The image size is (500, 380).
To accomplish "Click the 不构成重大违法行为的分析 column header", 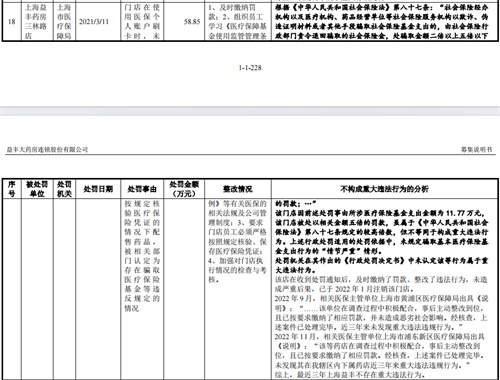I will 385,189.
